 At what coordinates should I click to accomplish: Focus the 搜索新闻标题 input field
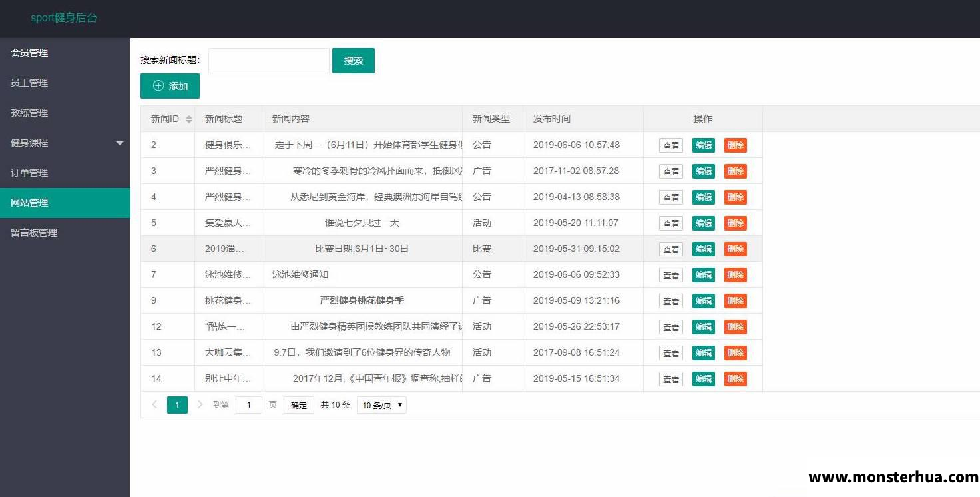[269, 61]
